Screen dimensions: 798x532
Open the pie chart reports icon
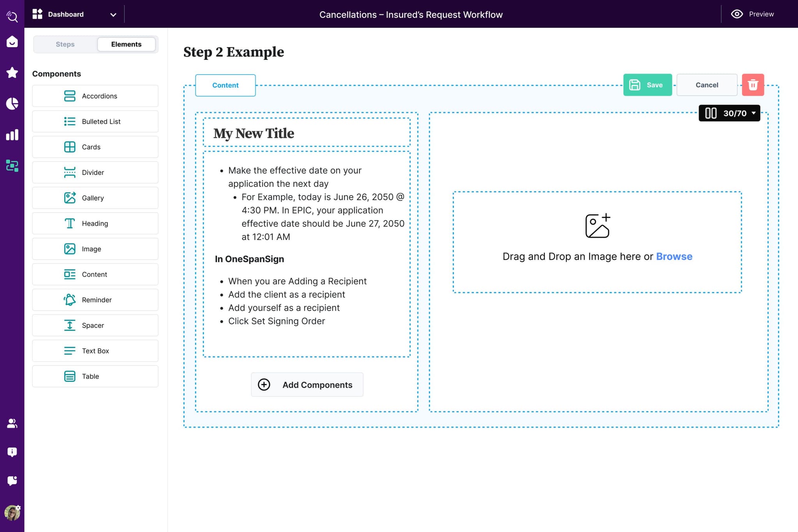(x=12, y=104)
